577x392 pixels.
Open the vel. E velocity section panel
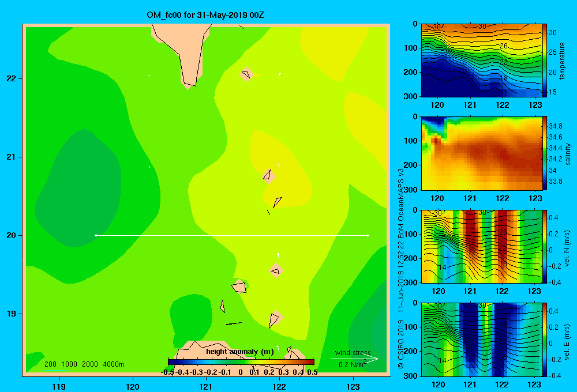point(482,340)
